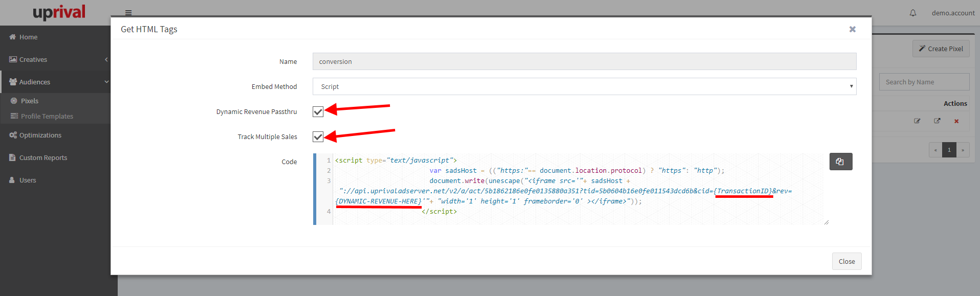This screenshot has width=980, height=296.
Task: Click the Track Multiple Sales label
Action: (x=267, y=136)
